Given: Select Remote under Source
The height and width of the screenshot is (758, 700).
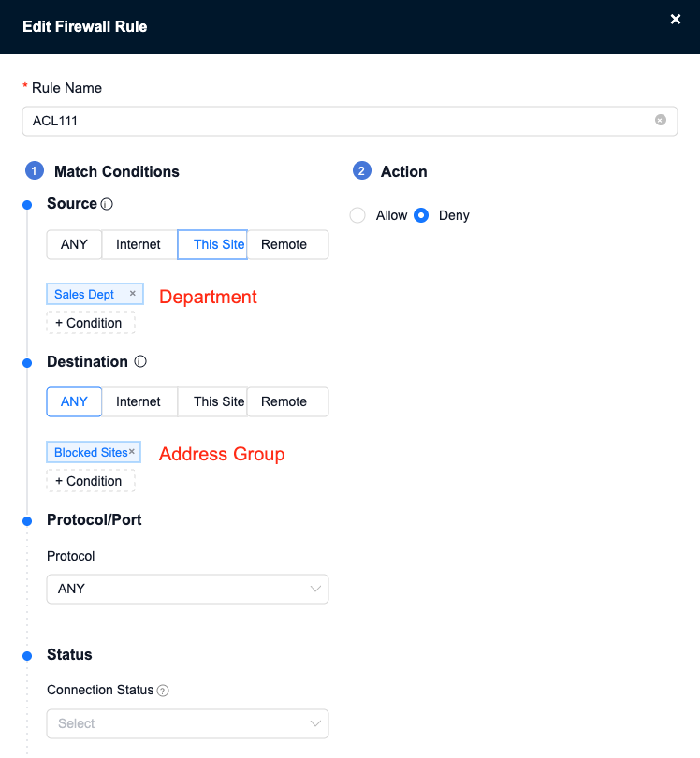Looking at the screenshot, I should click(287, 244).
